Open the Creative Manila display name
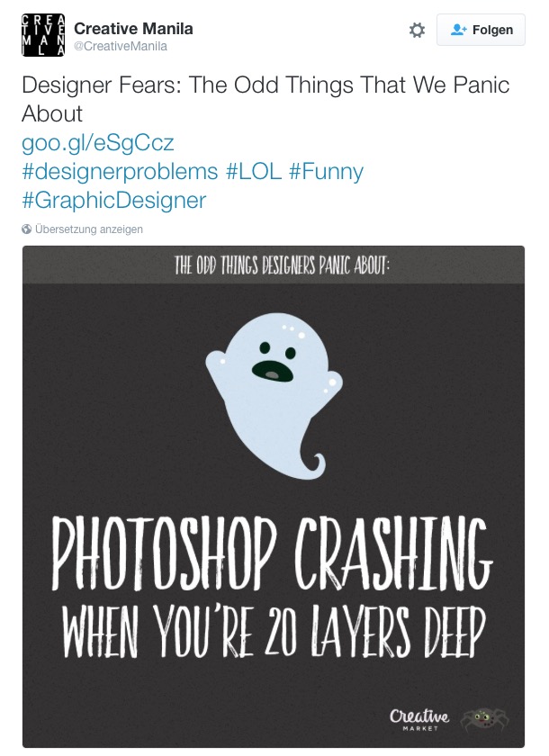549x756 pixels. 133,29
